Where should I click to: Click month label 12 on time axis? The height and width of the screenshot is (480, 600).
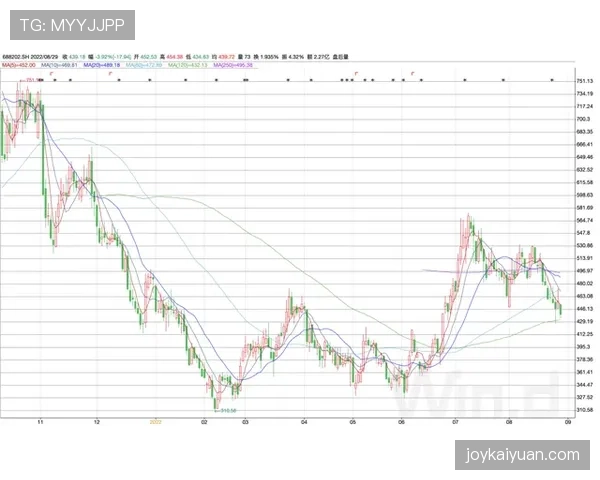[97, 422]
